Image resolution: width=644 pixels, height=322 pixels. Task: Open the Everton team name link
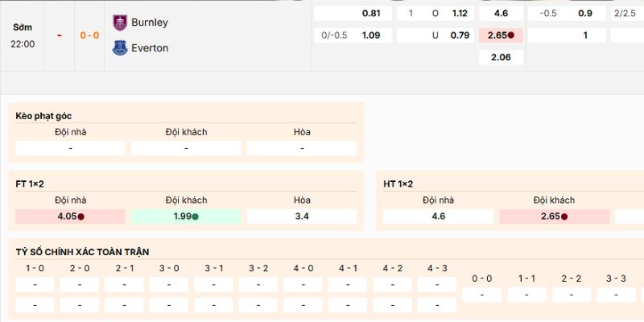150,47
